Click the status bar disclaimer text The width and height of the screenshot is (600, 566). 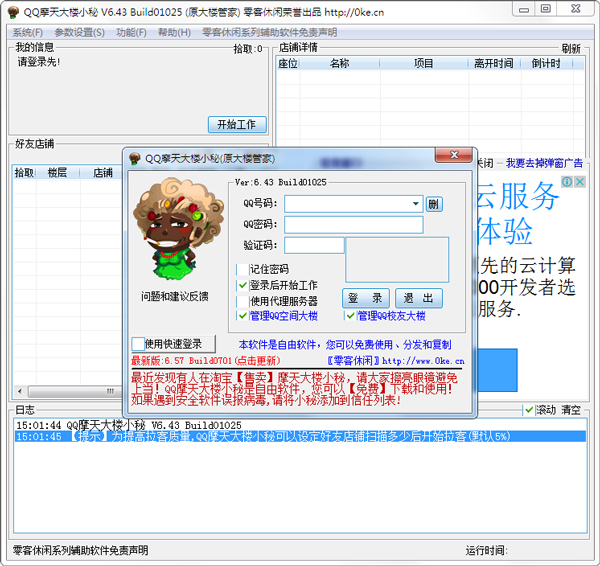coord(81,550)
